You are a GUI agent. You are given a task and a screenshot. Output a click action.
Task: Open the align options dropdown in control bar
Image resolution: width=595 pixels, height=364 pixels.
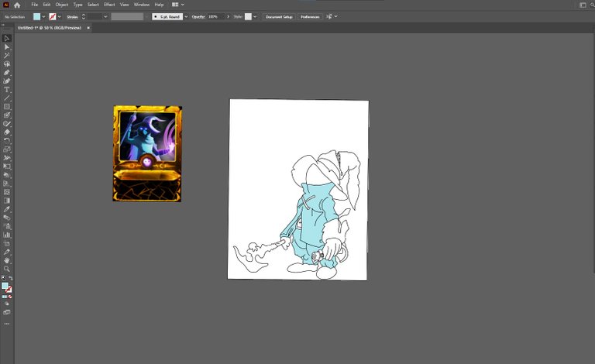(335, 17)
